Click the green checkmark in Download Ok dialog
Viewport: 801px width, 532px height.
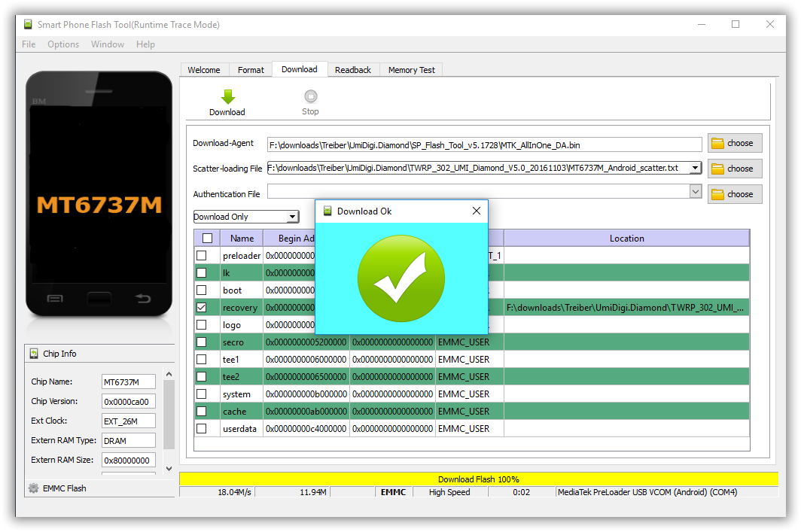point(401,278)
